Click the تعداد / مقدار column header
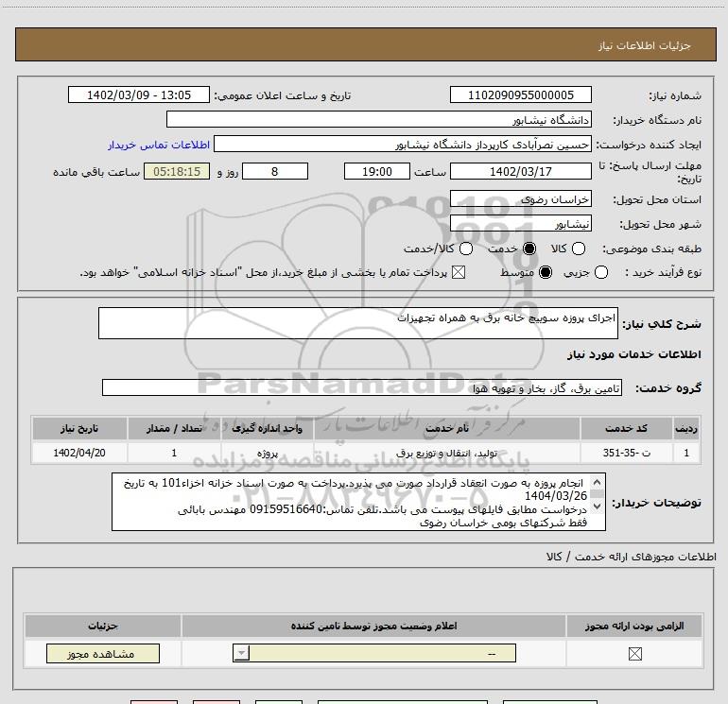728x704 pixels. [x=174, y=428]
